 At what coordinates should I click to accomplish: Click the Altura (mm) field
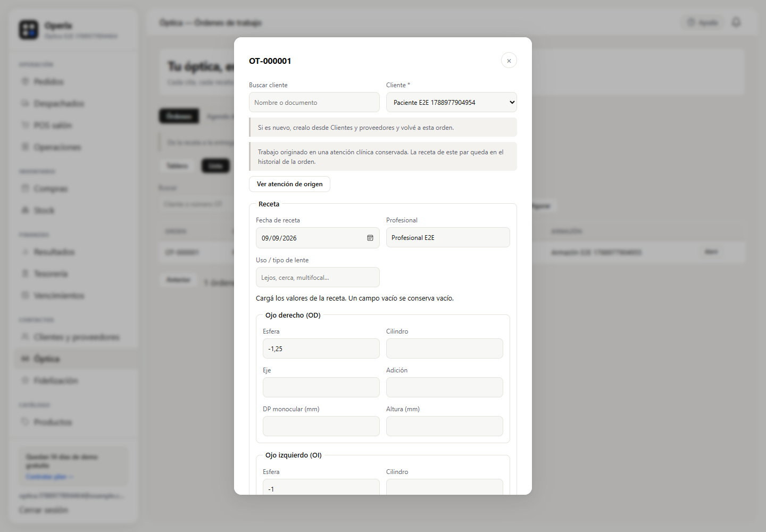[445, 426]
